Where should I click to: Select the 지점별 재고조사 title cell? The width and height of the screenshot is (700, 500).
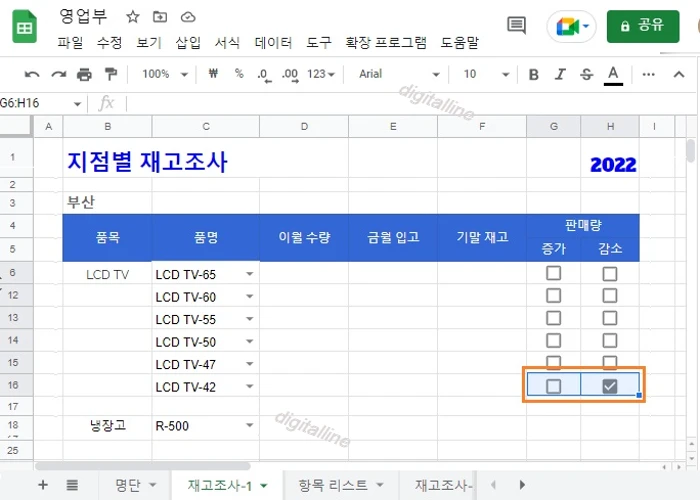click(147, 162)
